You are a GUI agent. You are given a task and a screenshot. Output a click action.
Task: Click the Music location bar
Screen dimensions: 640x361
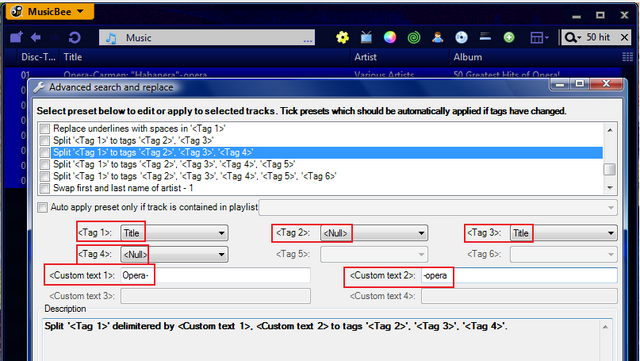point(207,38)
